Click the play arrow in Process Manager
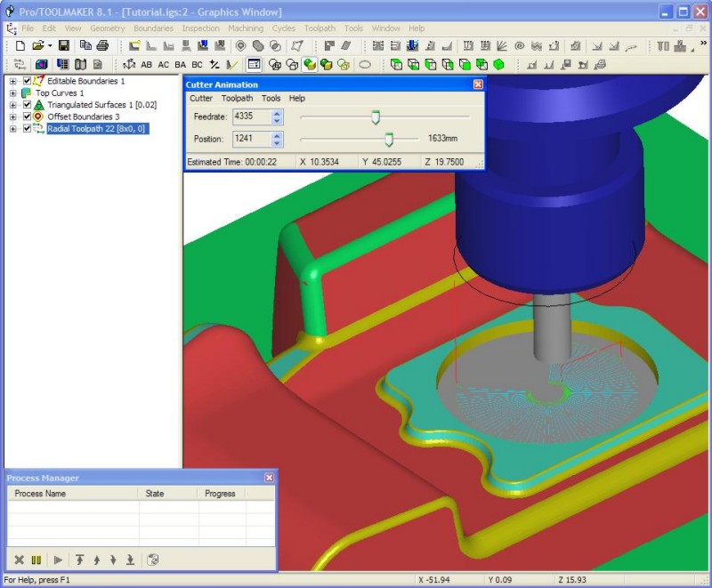Viewport: 712px width, 588px height. 58,560
